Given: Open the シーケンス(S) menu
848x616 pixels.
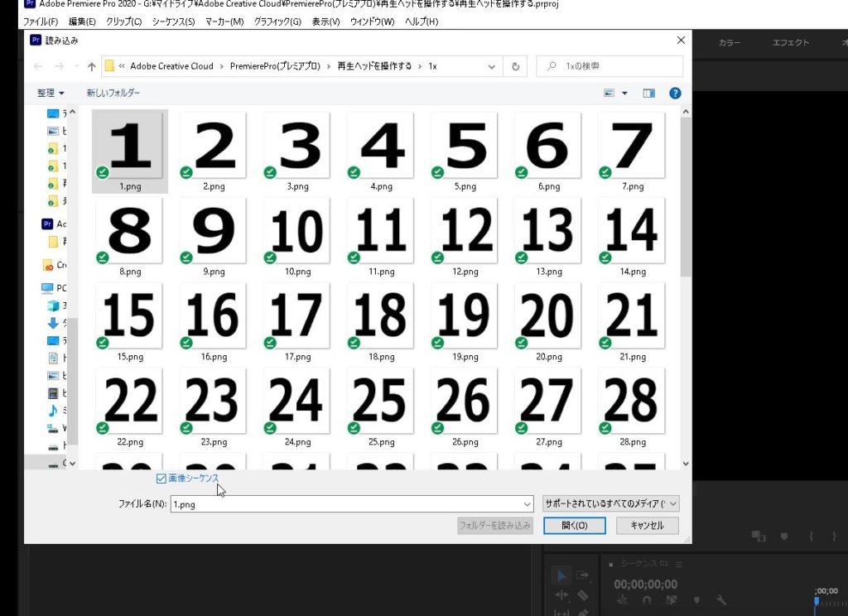Looking at the screenshot, I should (x=173, y=21).
